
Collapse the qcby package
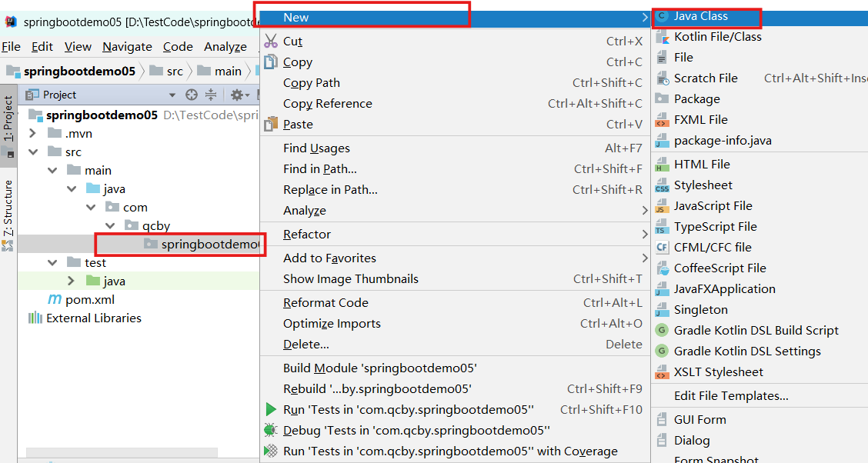[x=110, y=225]
